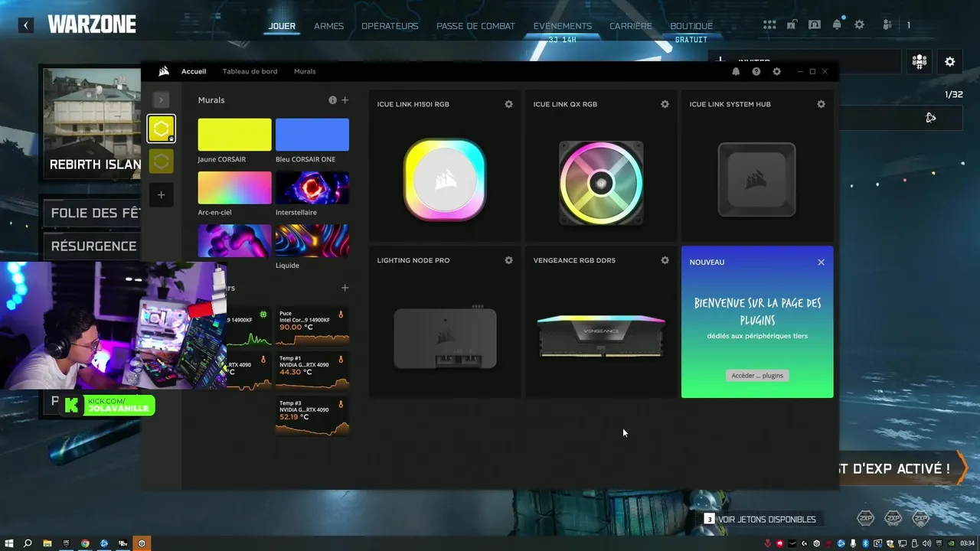The width and height of the screenshot is (980, 551).
Task: Add a new sensor with plus icon
Action: tap(345, 288)
